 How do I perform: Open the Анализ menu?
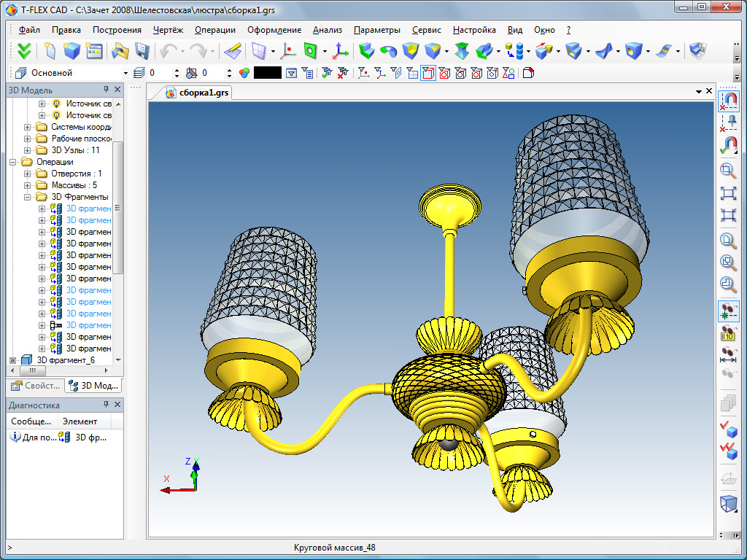tap(328, 30)
